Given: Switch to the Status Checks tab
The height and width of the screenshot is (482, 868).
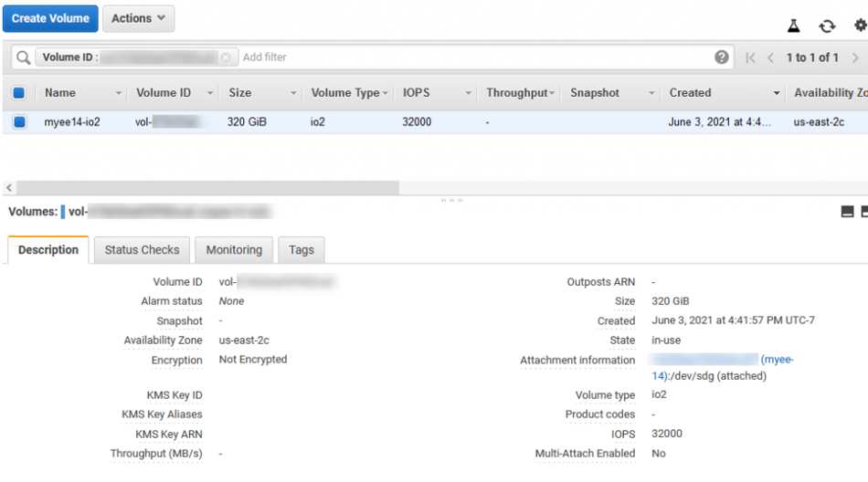Looking at the screenshot, I should pos(142,250).
